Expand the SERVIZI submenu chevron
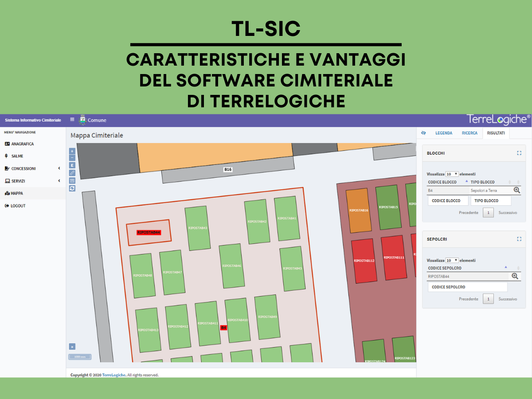Image resolution: width=532 pixels, height=399 pixels. (59, 181)
